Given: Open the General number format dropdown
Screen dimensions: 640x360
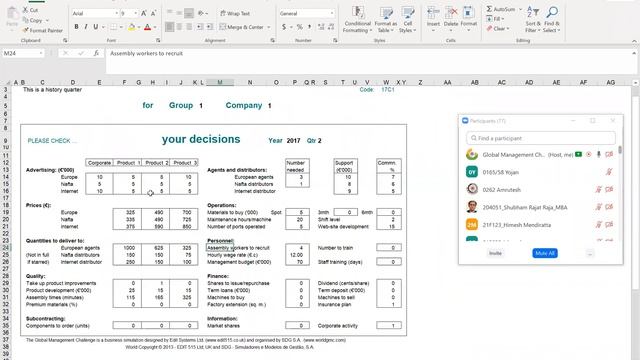Looking at the screenshot, I should tap(331, 13).
